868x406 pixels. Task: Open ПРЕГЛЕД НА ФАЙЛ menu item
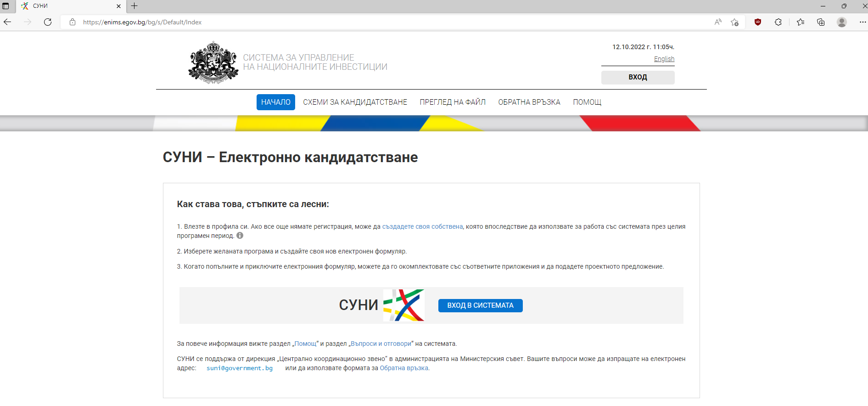coord(453,102)
